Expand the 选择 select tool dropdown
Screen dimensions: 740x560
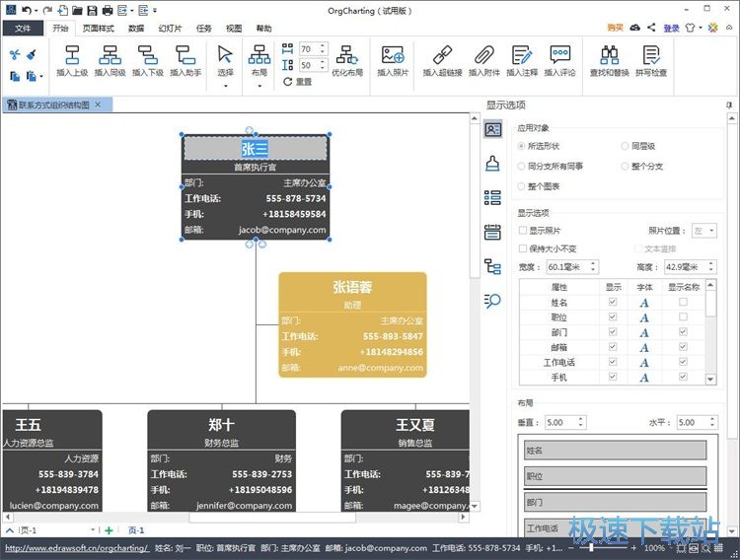225,85
